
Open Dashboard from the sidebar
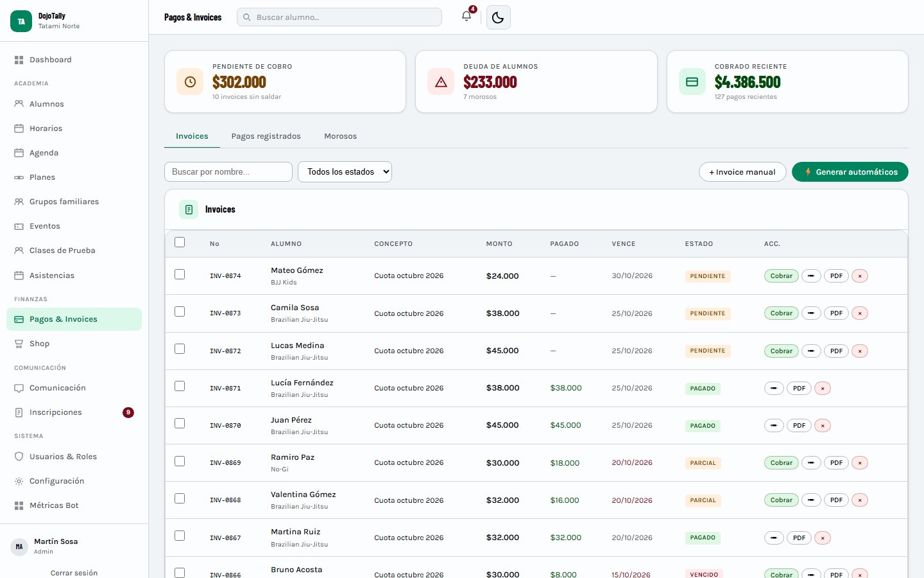(x=74, y=60)
